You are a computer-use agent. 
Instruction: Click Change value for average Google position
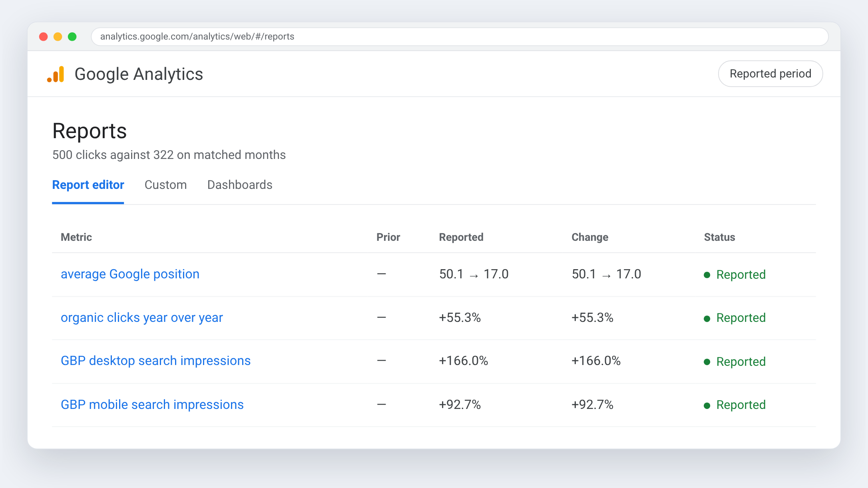point(606,274)
